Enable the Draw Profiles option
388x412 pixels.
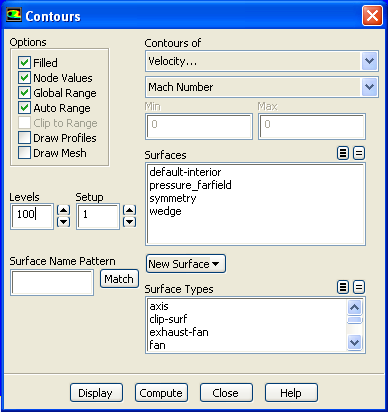[24, 138]
